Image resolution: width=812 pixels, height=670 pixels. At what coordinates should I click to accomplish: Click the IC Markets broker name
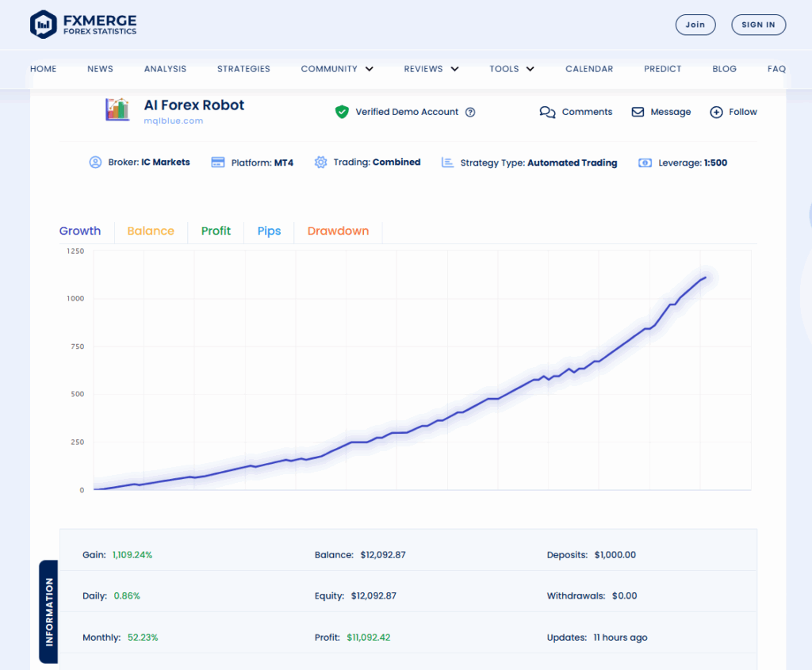click(166, 162)
